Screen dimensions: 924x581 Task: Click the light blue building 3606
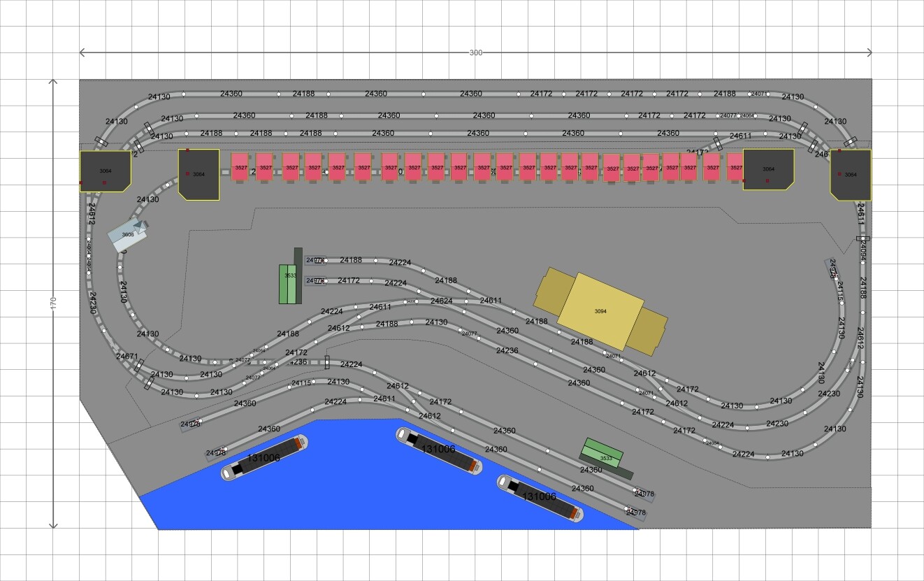(x=128, y=235)
